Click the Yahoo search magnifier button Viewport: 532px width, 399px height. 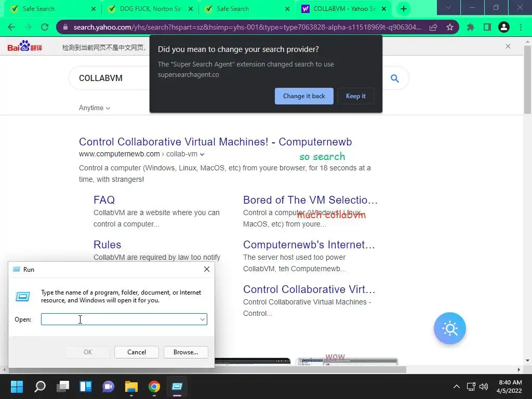[395, 78]
